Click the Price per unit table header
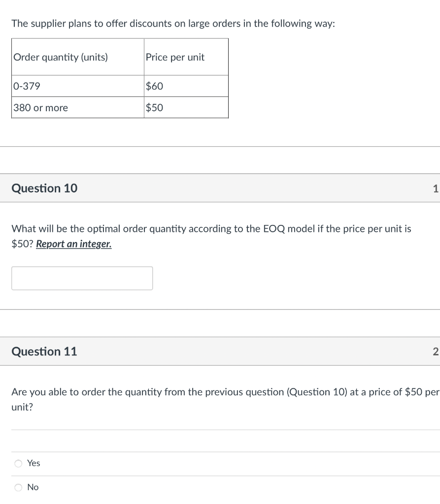The image size is (440, 504). [x=175, y=57]
